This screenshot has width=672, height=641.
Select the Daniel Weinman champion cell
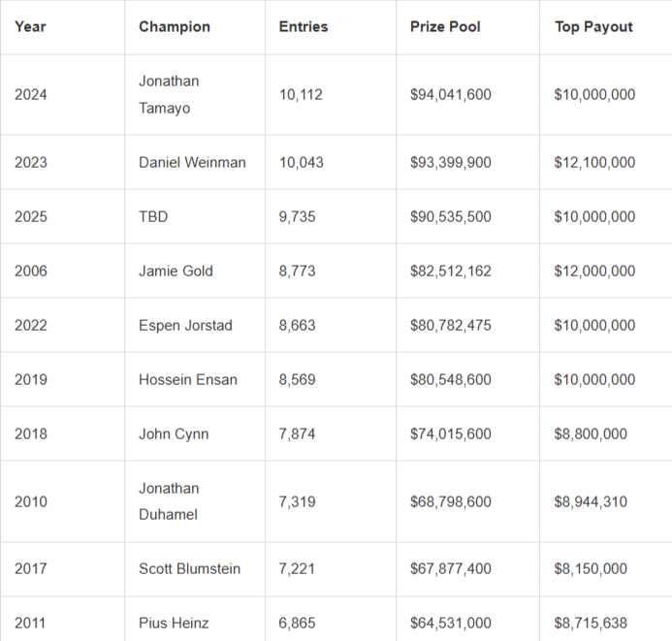click(192, 162)
